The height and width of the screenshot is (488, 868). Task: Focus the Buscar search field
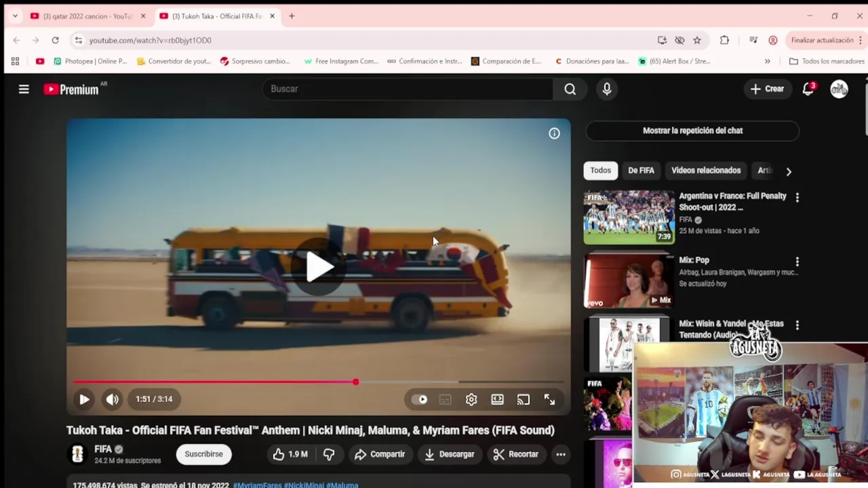click(408, 89)
